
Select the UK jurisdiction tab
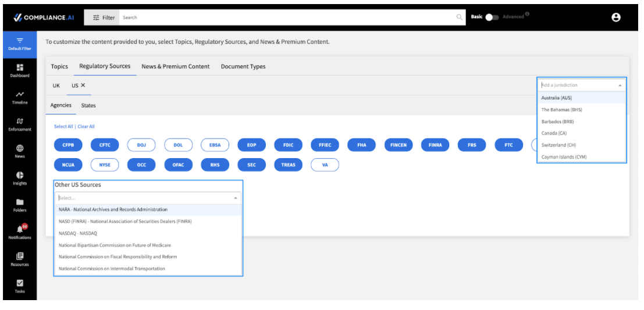(56, 85)
